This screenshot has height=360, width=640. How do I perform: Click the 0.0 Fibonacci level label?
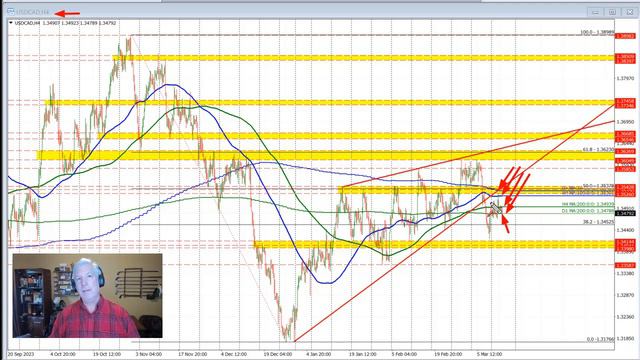tap(600, 339)
